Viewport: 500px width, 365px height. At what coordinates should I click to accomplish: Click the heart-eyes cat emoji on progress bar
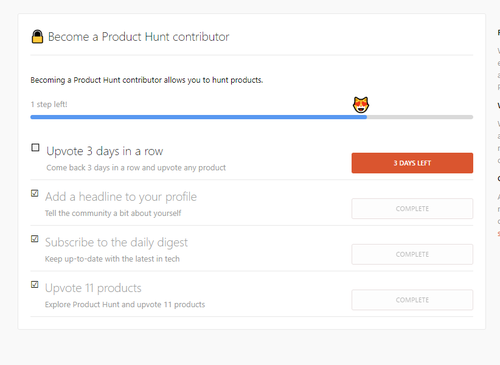click(x=361, y=105)
